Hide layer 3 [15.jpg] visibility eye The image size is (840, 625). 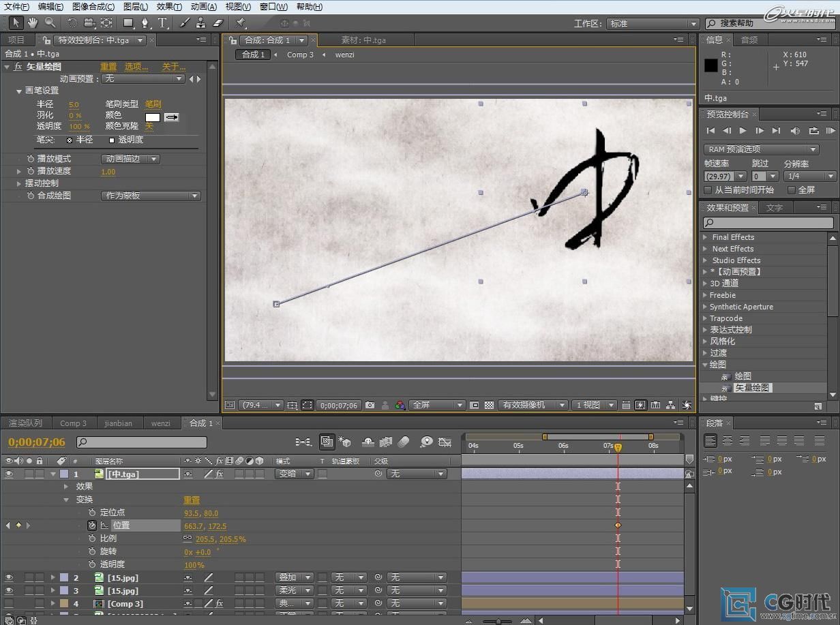[10, 590]
